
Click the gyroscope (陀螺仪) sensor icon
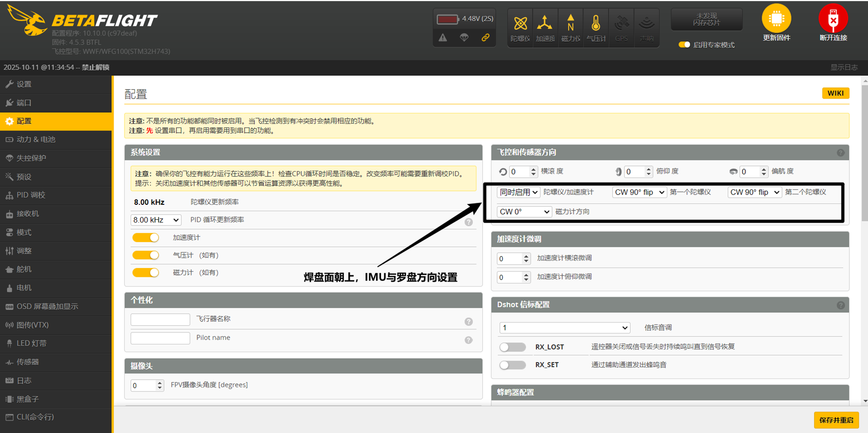tap(520, 24)
